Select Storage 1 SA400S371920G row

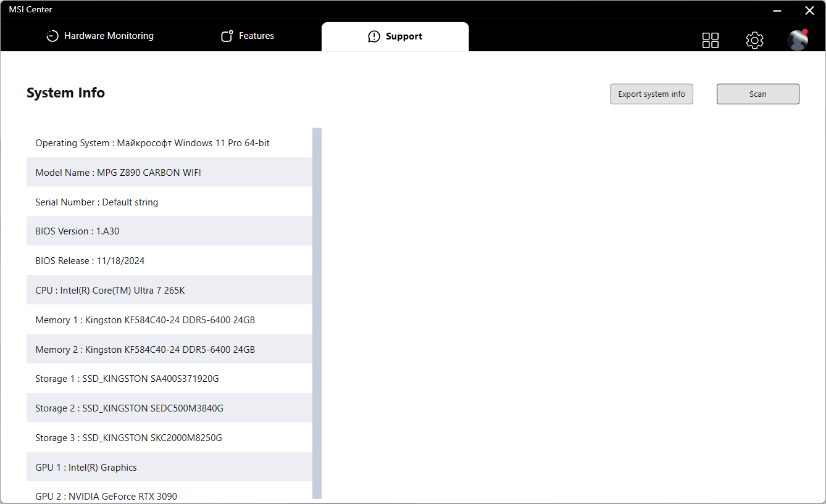coord(169,378)
